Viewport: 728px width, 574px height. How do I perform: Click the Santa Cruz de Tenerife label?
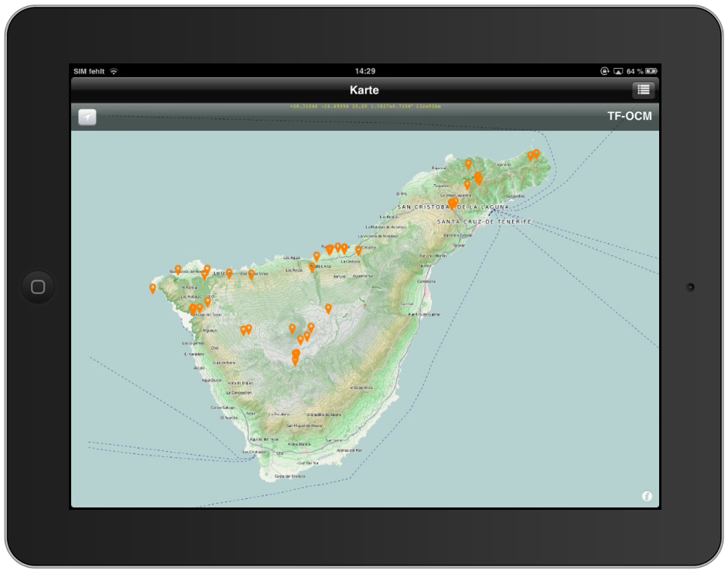point(484,222)
